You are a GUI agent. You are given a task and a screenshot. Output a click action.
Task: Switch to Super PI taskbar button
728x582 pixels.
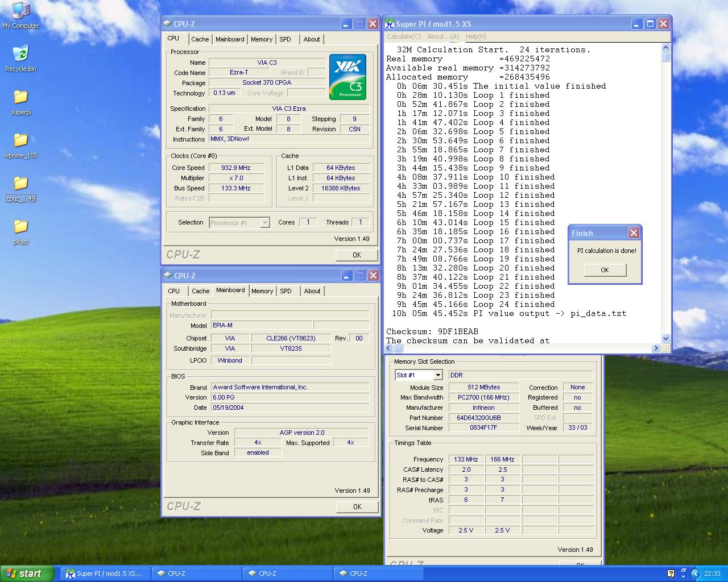[105, 573]
